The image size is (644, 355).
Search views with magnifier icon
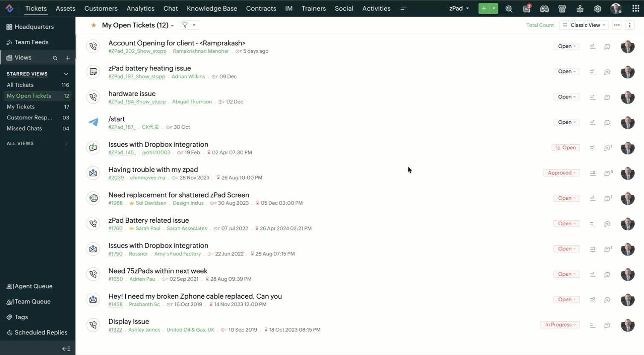pos(55,58)
